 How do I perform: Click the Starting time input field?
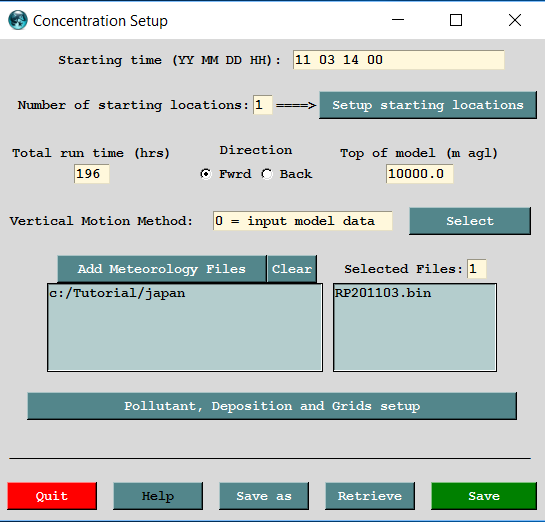(399, 60)
